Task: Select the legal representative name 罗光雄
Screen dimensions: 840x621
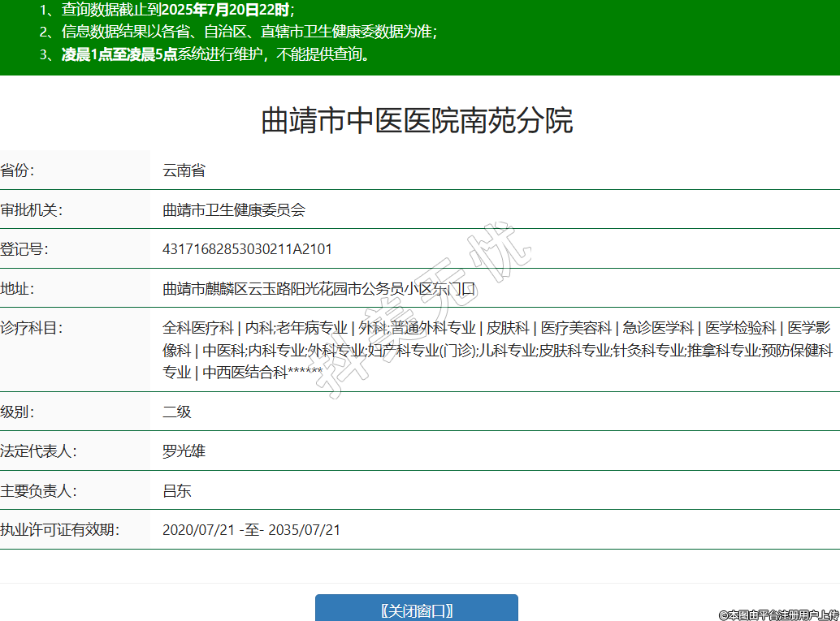Action: pos(184,451)
